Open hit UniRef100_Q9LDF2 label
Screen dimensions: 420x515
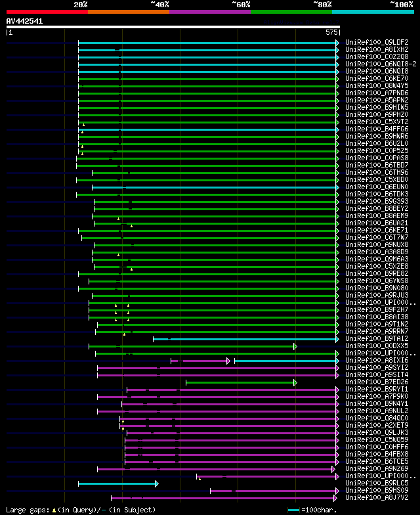tap(377, 42)
